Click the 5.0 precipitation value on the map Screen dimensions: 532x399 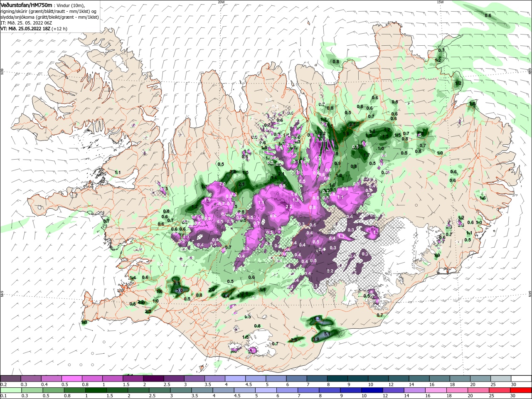pos(180,290)
